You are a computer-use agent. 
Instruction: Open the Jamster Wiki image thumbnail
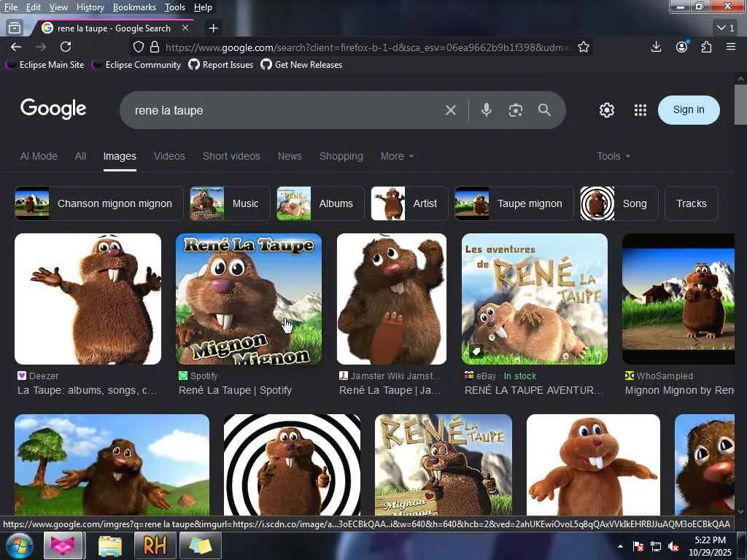pos(392,299)
